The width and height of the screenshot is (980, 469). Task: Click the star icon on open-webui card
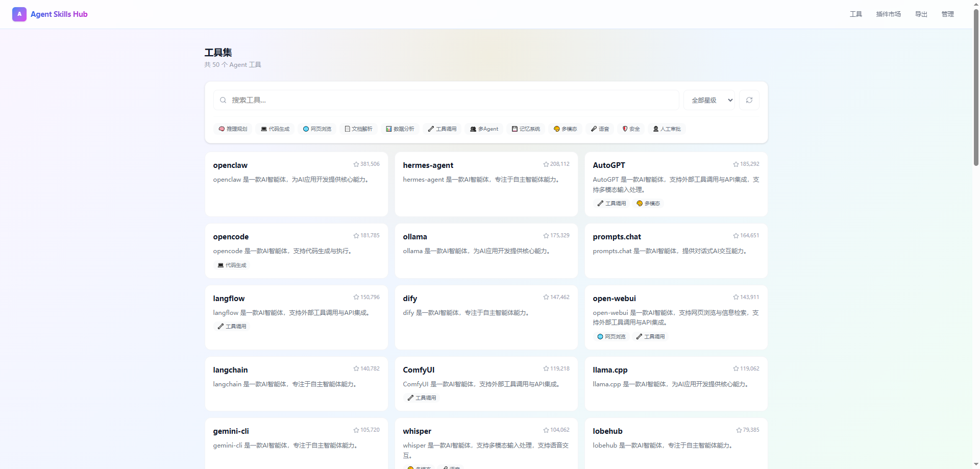click(x=736, y=297)
